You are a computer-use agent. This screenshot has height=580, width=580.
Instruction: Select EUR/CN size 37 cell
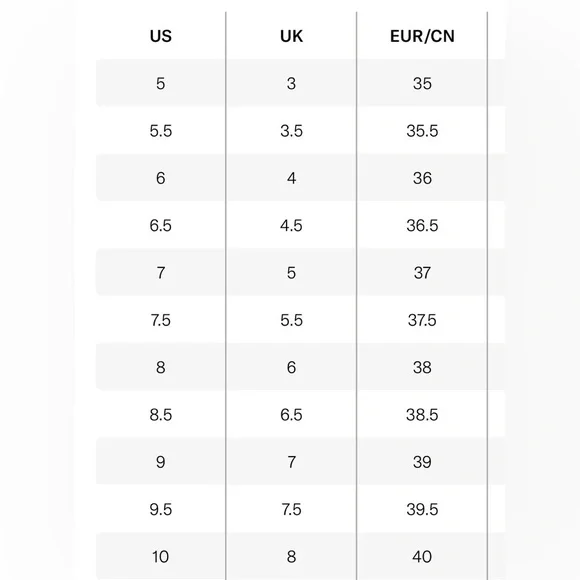click(422, 273)
